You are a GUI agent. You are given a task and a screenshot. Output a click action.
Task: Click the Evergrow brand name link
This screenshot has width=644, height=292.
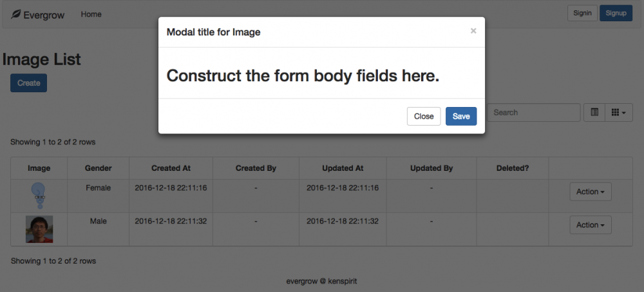pyautogui.click(x=44, y=15)
